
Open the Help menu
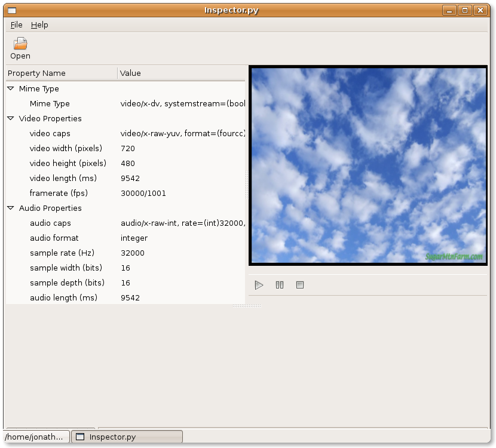pyautogui.click(x=39, y=24)
